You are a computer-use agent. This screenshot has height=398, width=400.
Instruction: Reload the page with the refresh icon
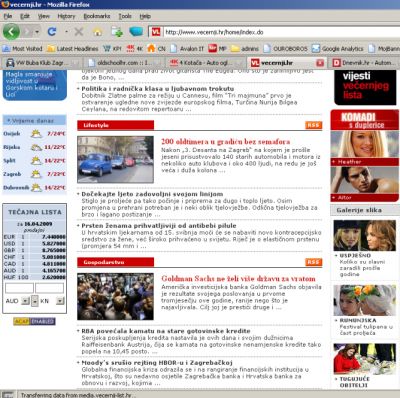(x=52, y=32)
